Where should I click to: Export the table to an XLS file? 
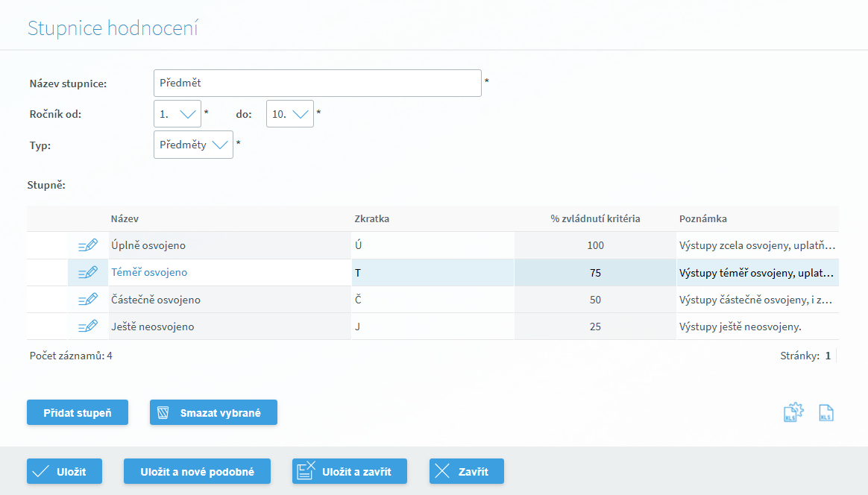[825, 413]
